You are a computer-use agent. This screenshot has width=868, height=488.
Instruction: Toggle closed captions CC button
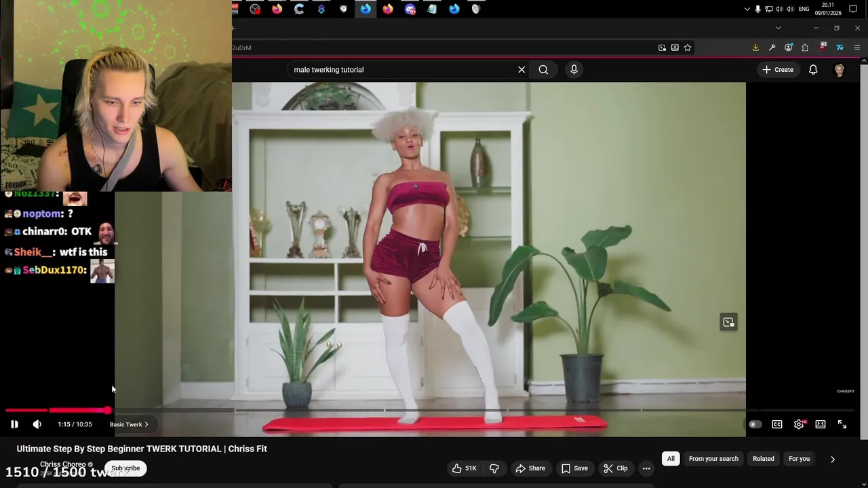coord(777,424)
